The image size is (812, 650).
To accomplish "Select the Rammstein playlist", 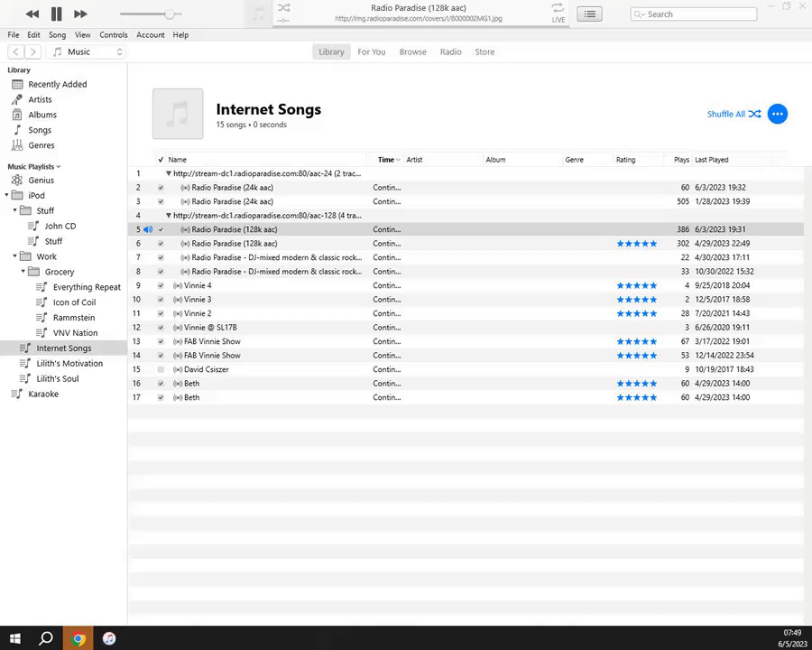I will coord(74,318).
